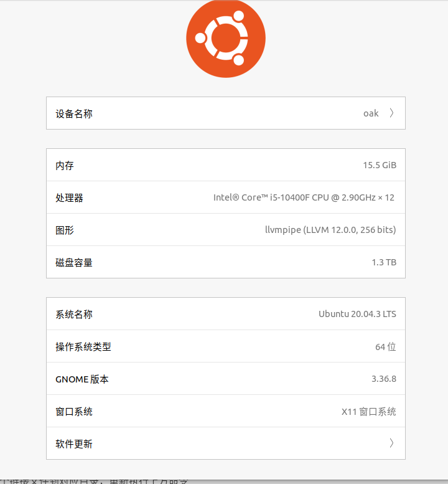This screenshot has width=448, height=484.
Task: Select the device name value oak
Action: coord(371,113)
